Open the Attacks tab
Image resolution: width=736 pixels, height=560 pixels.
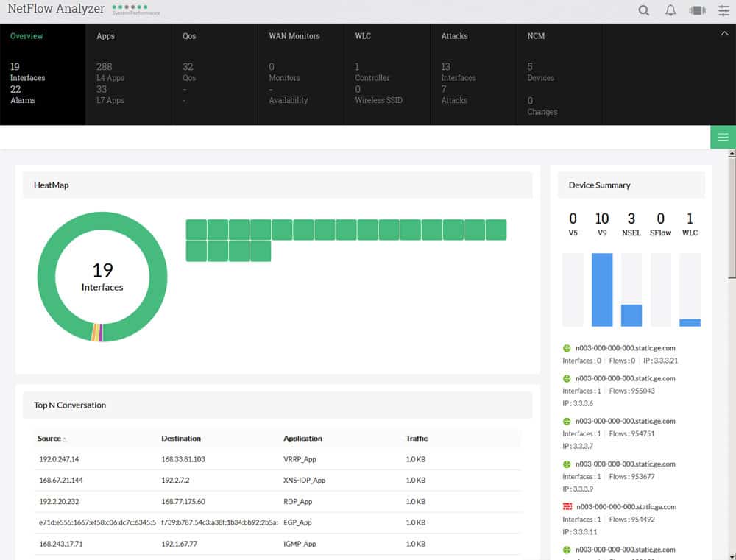tap(454, 36)
